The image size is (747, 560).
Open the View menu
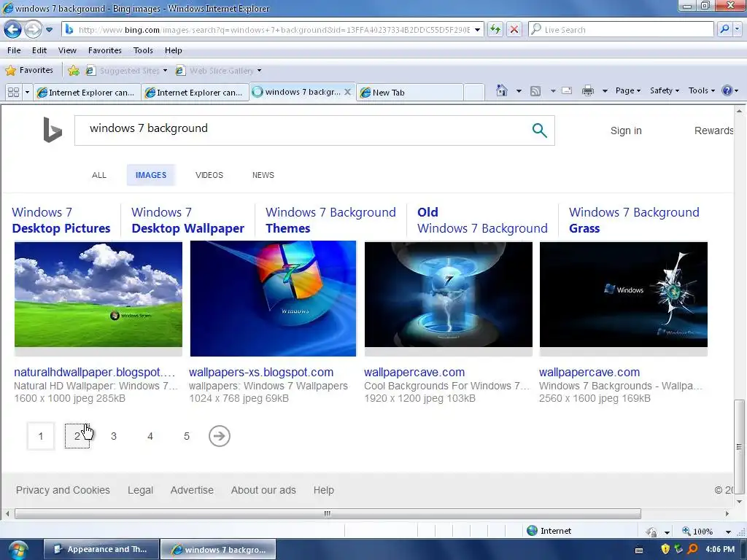pyautogui.click(x=67, y=50)
